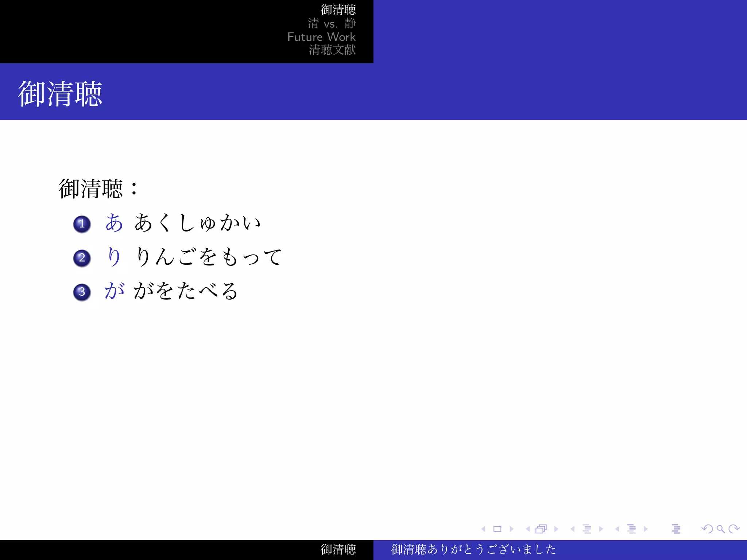Click the go-back curved arrow icon
Image resolution: width=747 pixels, height=560 pixels.
tap(707, 529)
